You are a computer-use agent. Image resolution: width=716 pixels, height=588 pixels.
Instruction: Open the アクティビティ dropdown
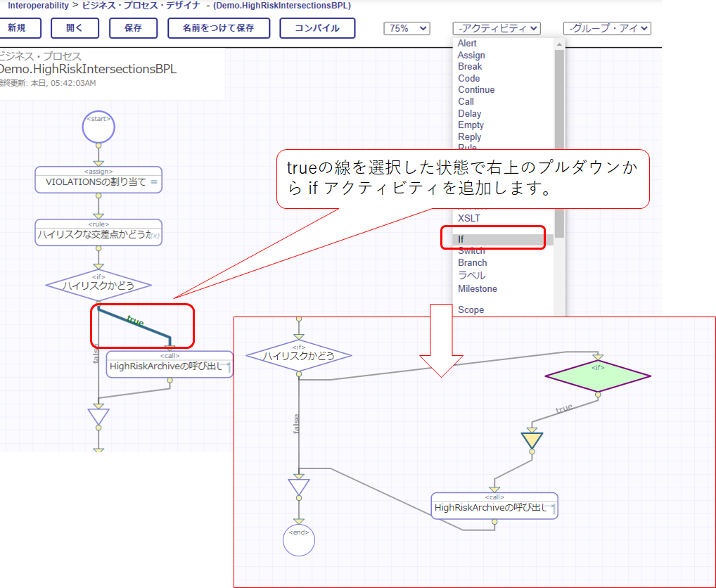[x=497, y=28]
